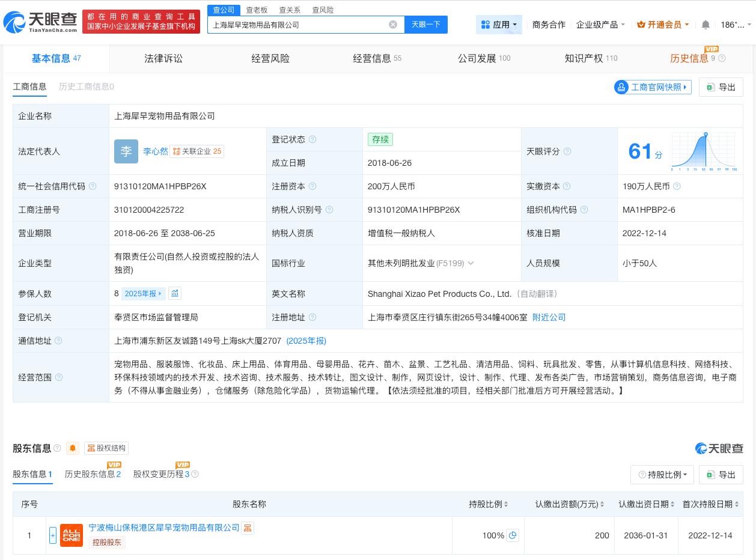Open the 公司发展 tab
756x560 pixels.
point(484,58)
